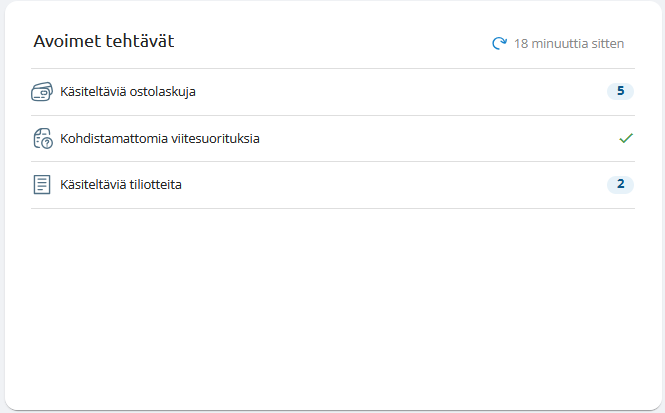Click the '18 minuuttia sitten' timestamp text
665x413 pixels.
569,44
